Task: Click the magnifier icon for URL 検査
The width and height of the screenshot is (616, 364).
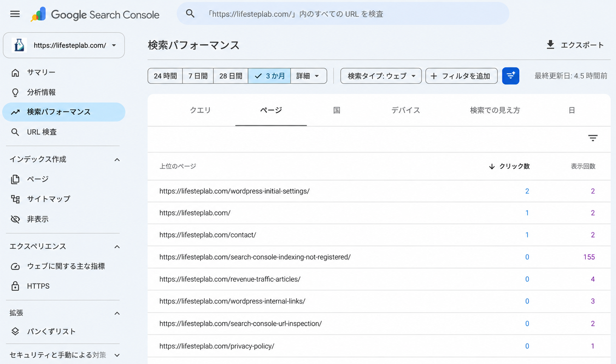Action: pos(15,132)
